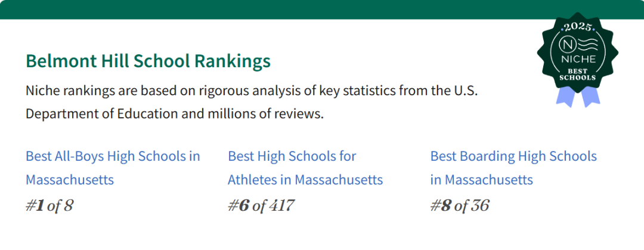
Task: Click the Niche rankings description paragraph
Action: tap(252, 102)
